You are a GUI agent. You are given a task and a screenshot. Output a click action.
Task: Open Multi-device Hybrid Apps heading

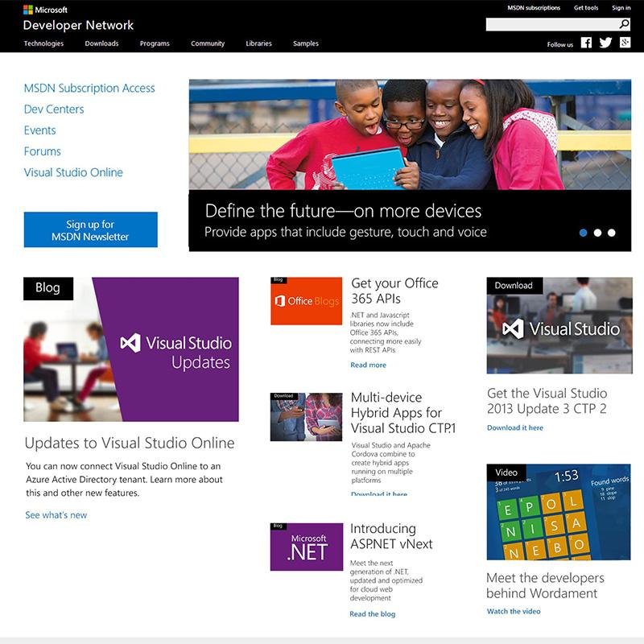coord(403,413)
